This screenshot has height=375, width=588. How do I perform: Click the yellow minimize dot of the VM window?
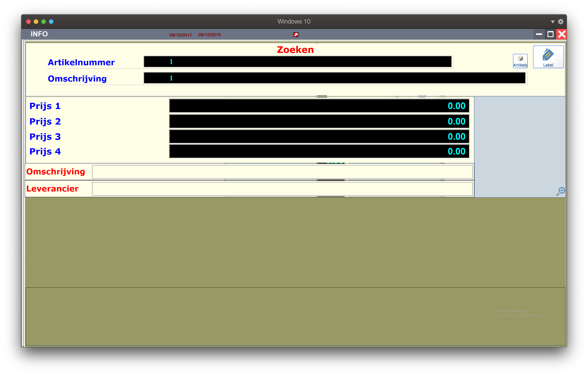(36, 21)
